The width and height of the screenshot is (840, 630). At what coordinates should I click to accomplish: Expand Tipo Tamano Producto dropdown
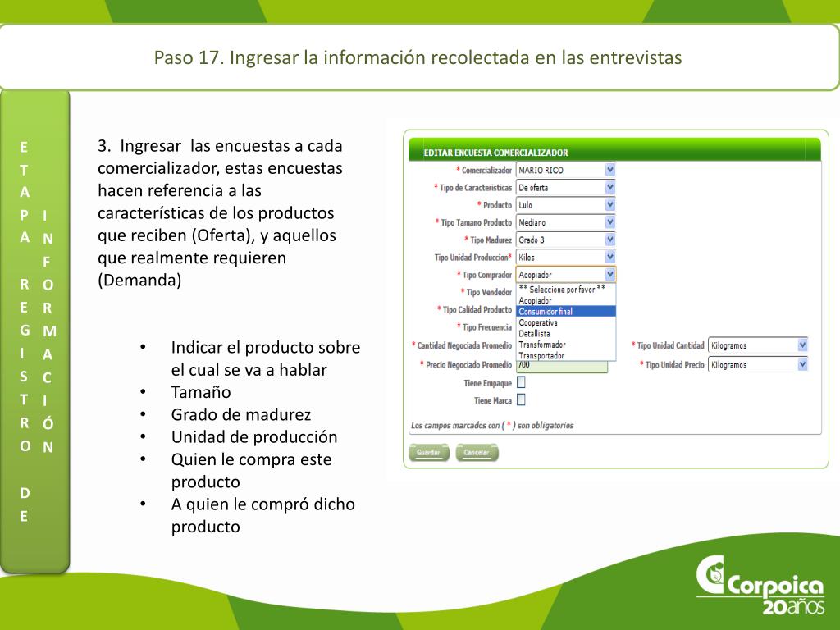(x=565, y=222)
